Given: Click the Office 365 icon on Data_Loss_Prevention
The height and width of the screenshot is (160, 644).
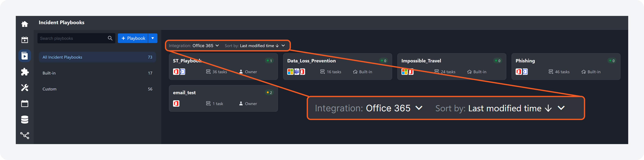Looking at the screenshot, I should [x=303, y=72].
